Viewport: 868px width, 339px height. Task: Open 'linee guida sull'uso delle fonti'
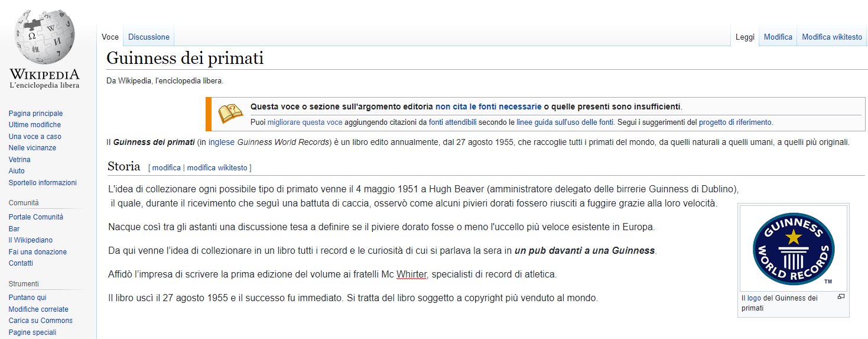(x=565, y=122)
